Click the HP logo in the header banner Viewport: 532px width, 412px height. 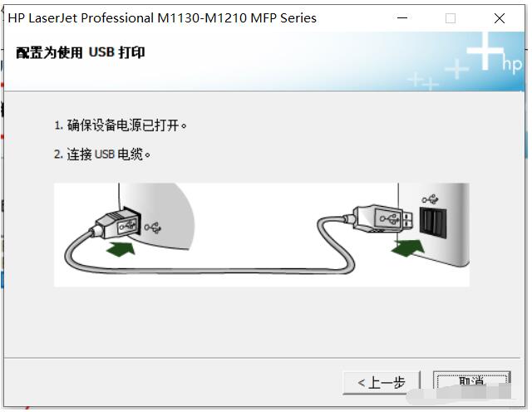click(x=512, y=65)
